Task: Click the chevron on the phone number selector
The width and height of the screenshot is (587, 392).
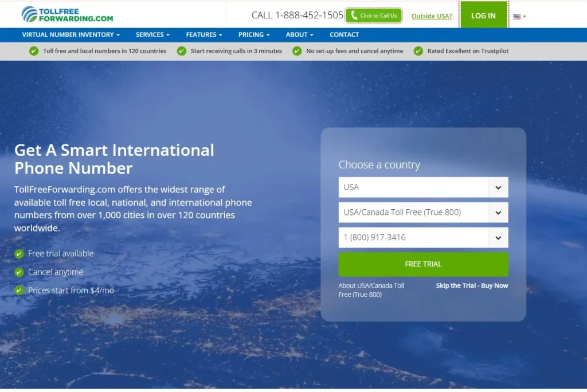Action: click(x=498, y=237)
